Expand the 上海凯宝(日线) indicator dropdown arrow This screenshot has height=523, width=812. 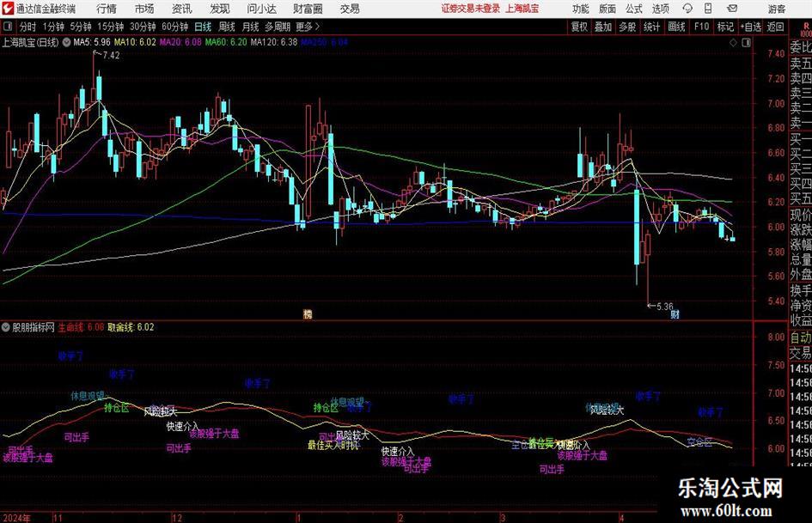66,42
